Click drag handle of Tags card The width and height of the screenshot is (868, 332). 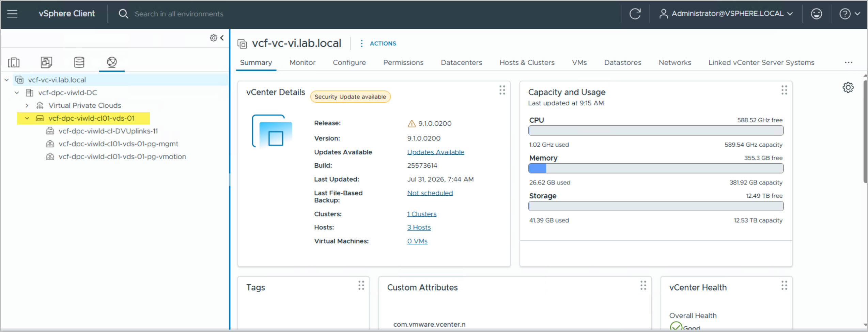point(361,285)
